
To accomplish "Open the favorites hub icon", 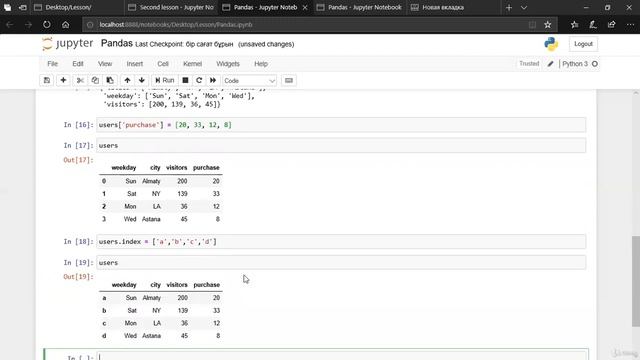I will point(575,25).
